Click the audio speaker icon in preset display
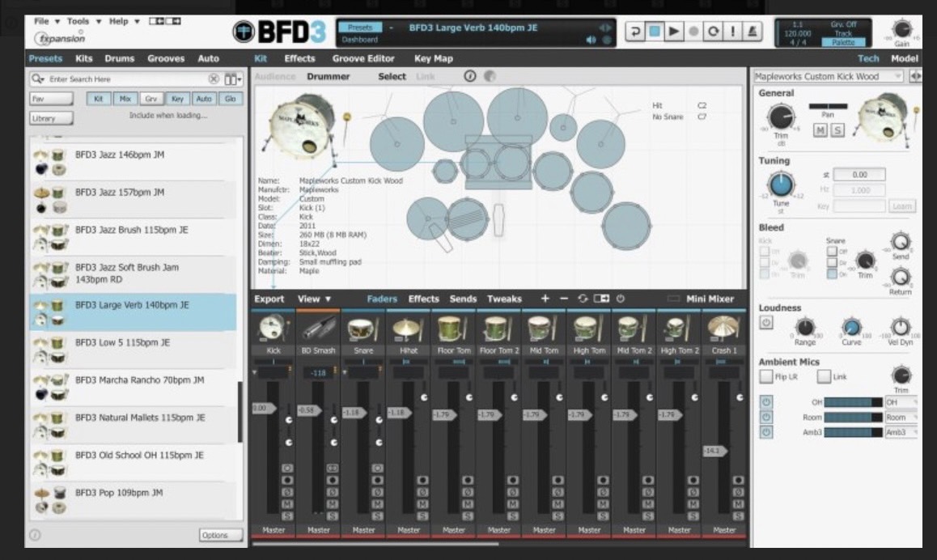Screen dimensions: 937x560 coord(591,40)
